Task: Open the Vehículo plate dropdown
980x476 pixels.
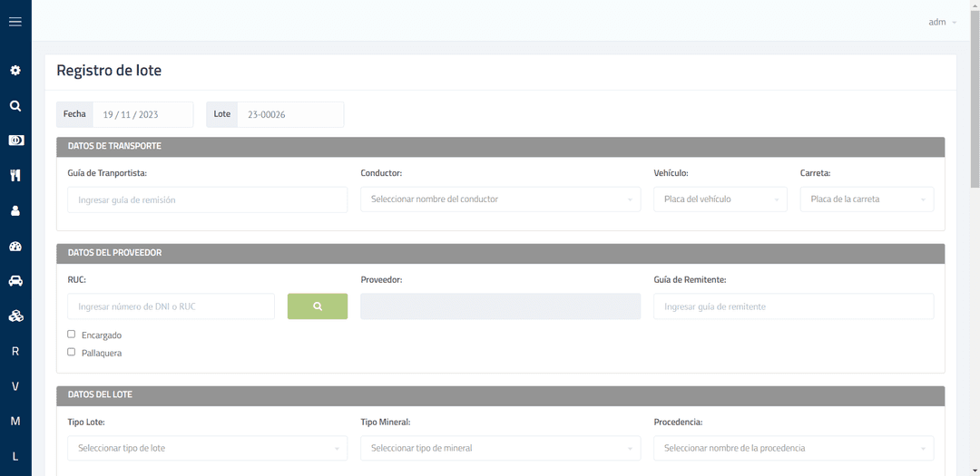Action: coord(720,199)
